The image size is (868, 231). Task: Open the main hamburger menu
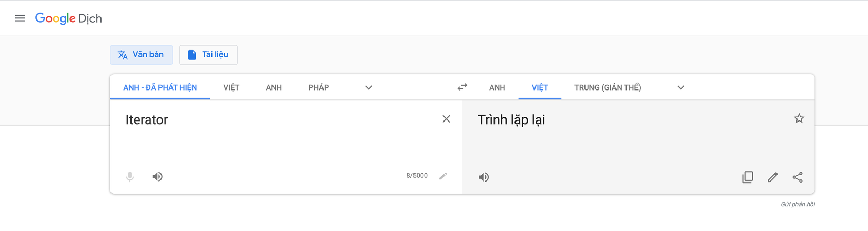(19, 18)
